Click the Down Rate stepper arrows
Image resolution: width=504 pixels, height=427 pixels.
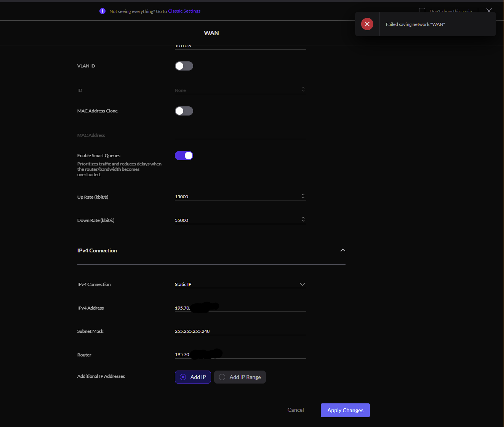(x=303, y=220)
